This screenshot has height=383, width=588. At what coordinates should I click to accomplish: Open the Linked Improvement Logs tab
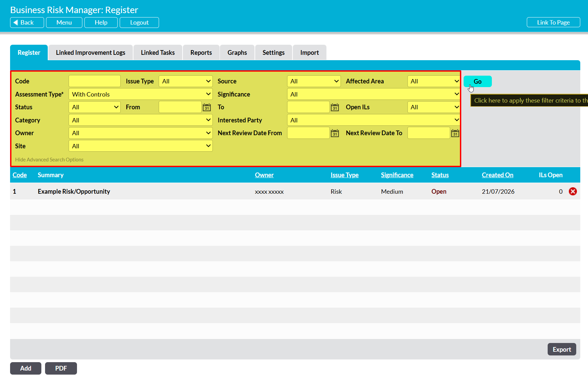(90, 52)
